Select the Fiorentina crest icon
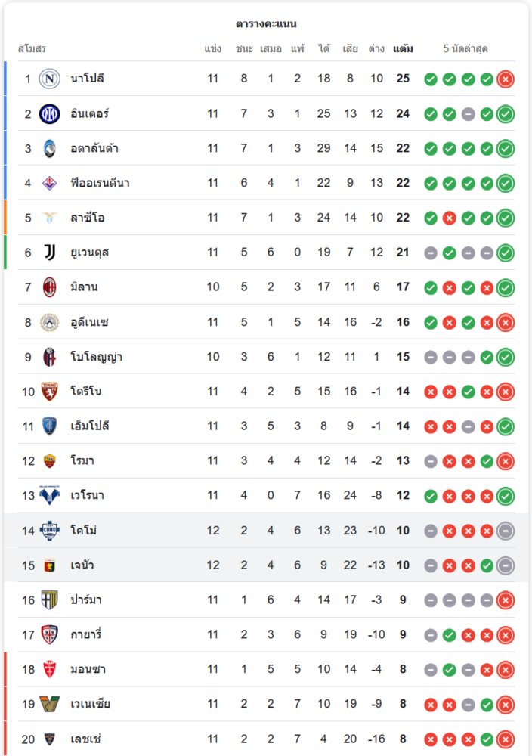The height and width of the screenshot is (756, 532). point(49,183)
